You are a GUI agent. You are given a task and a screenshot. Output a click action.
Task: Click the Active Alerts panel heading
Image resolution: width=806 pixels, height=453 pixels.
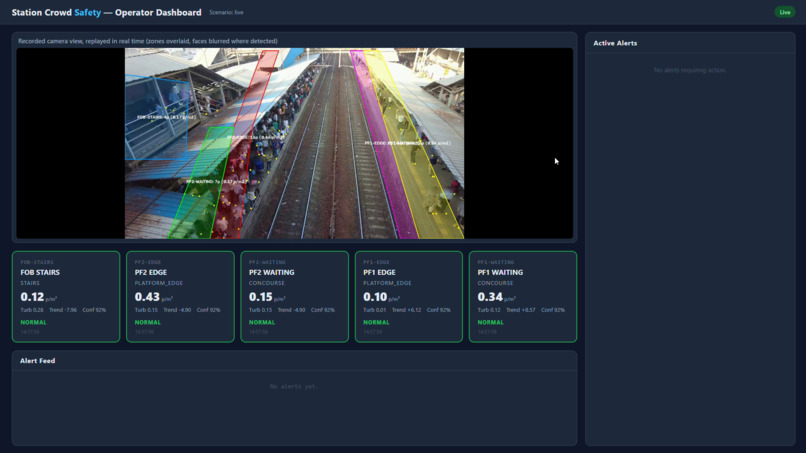click(615, 43)
